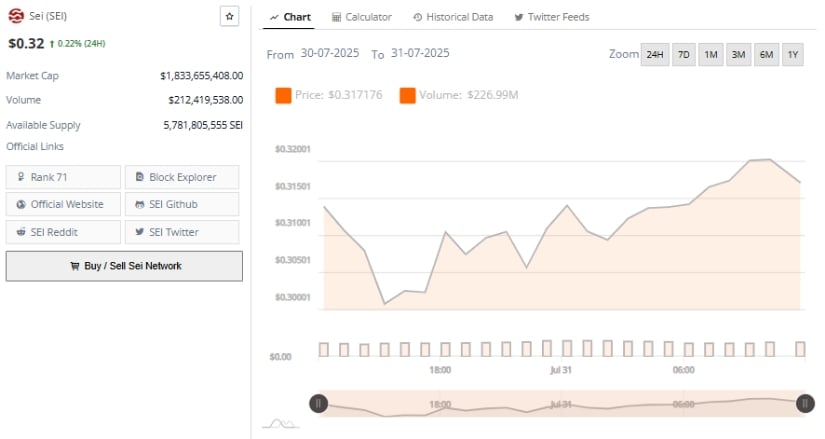Open the SEI Reddit link

click(63, 232)
